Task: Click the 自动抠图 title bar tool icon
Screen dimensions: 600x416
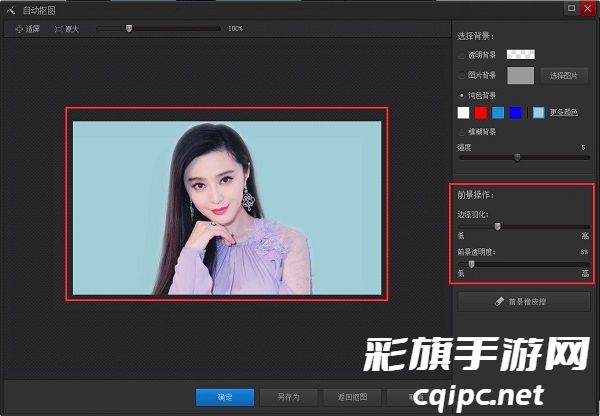Action: [10, 9]
